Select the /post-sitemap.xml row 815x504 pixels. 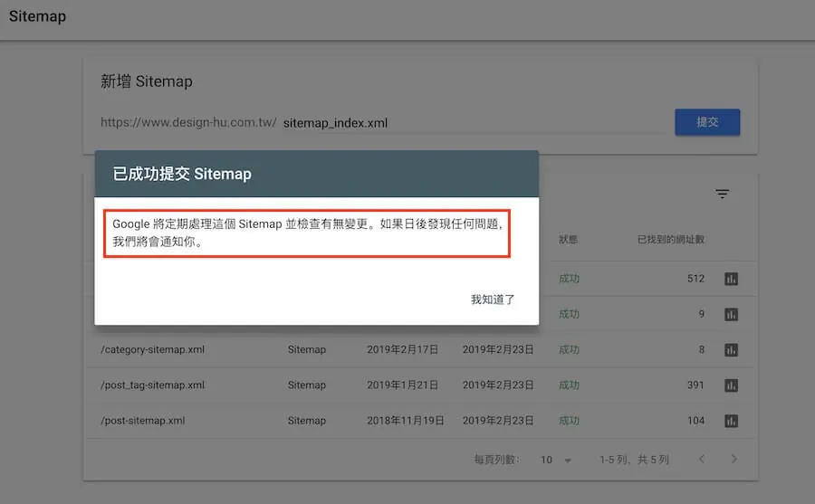421,421
